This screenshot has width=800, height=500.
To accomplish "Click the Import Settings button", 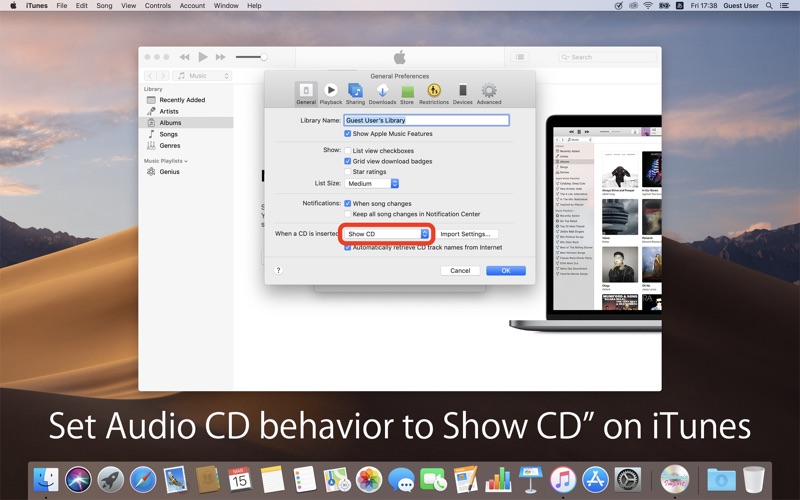I will tap(465, 234).
